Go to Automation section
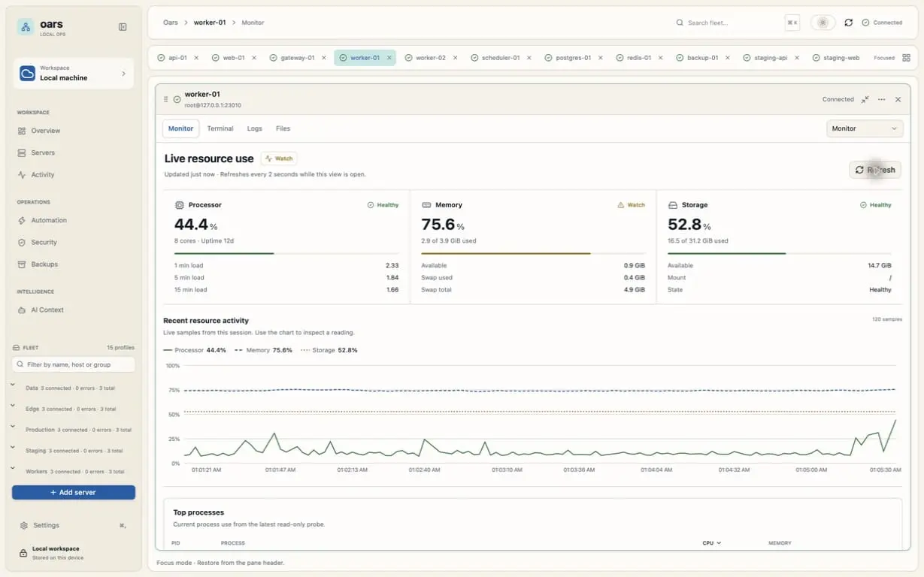This screenshot has height=577, width=924. coord(49,220)
